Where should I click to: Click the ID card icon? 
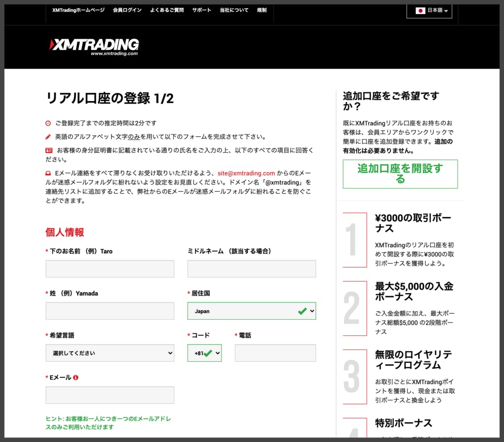tap(49, 150)
